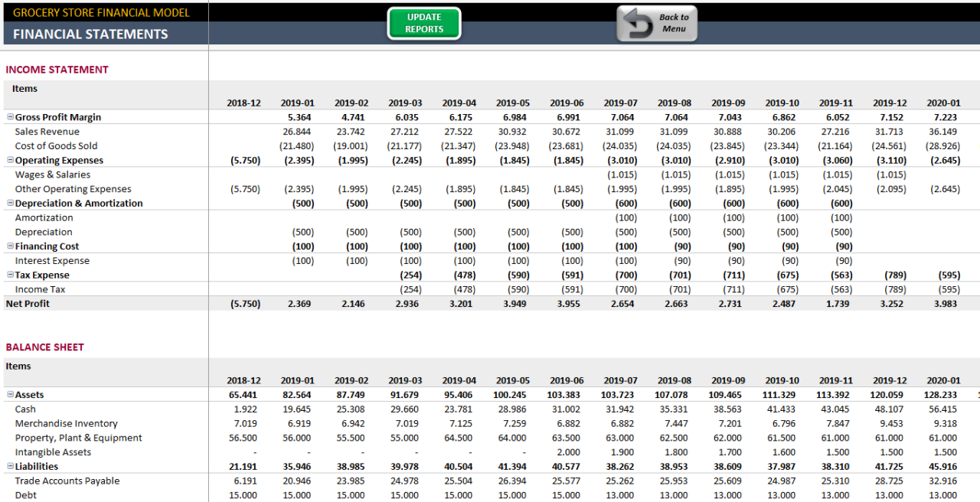Select income statement 2019-06 column header
Screen dimensions: 980x502
click(x=567, y=103)
